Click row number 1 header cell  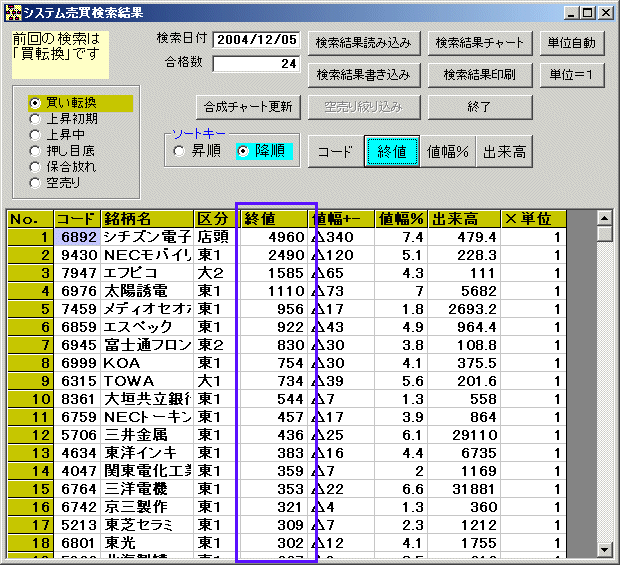coord(30,237)
